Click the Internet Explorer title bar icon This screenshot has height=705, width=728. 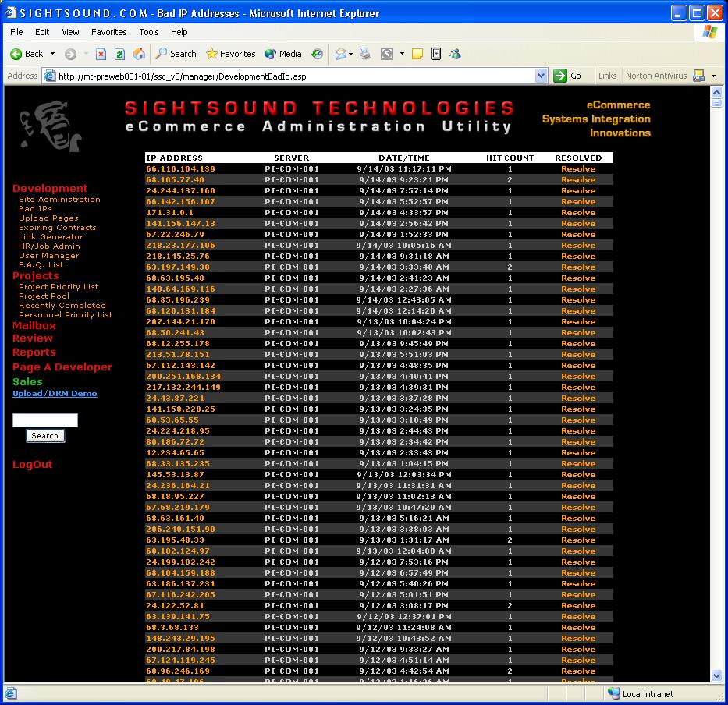point(11,12)
